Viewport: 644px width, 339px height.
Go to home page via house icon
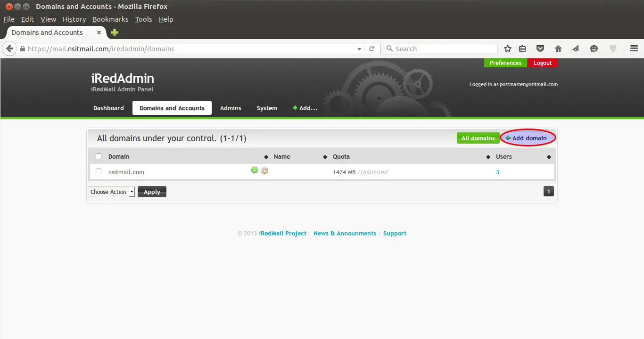point(558,48)
